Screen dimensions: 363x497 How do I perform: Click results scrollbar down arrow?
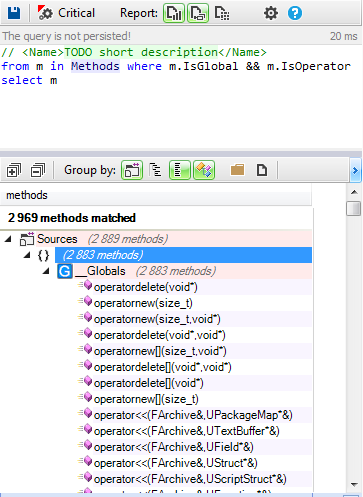coord(354,485)
